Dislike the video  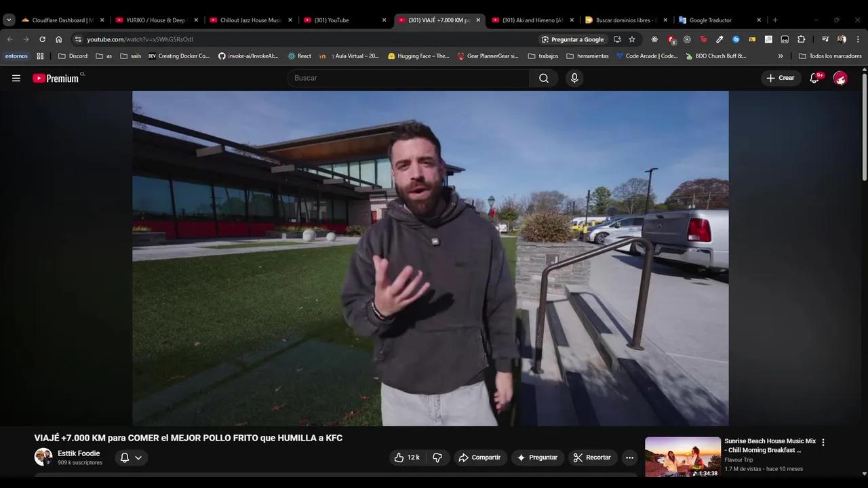[437, 457]
